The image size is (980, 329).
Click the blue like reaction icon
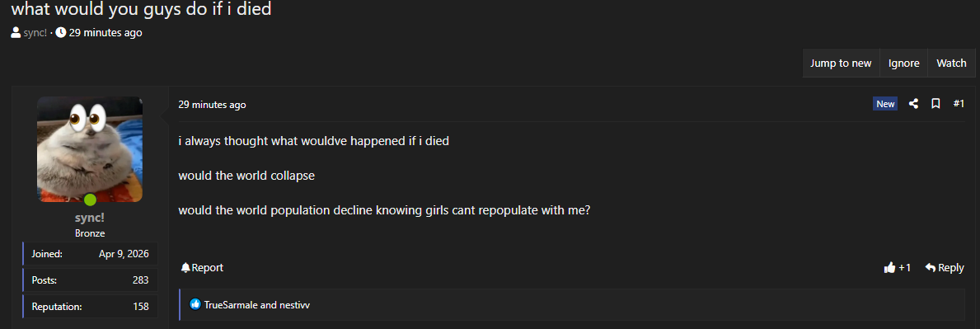(195, 305)
